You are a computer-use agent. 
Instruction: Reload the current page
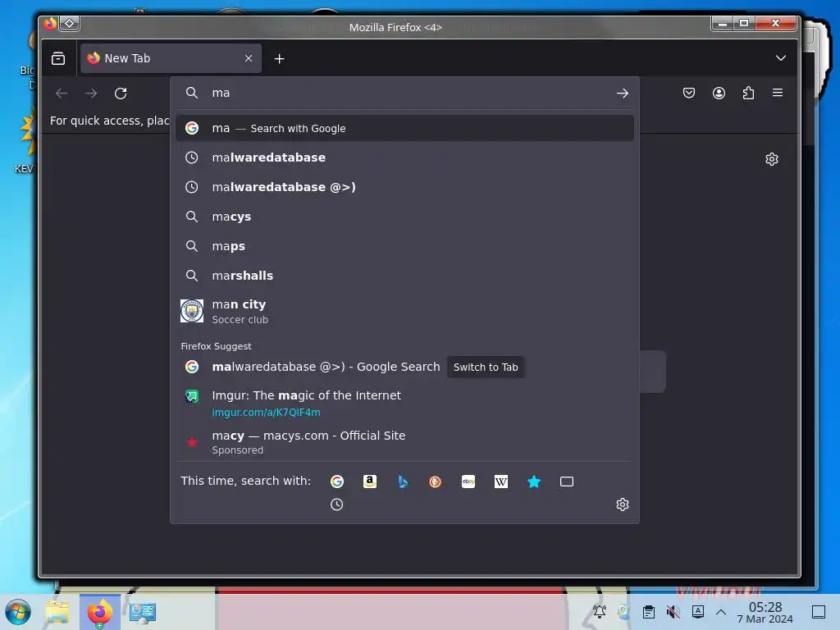click(121, 94)
